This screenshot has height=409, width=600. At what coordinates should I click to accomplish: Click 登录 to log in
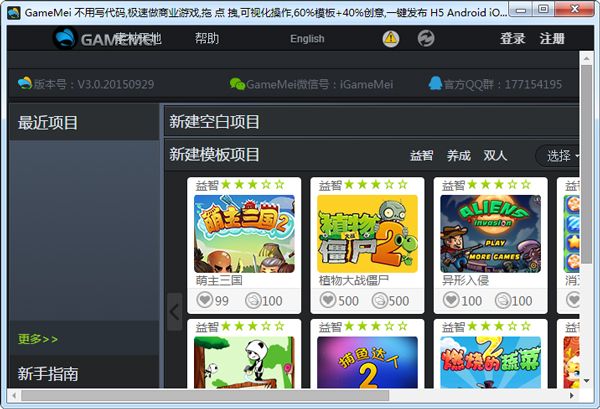[512, 39]
